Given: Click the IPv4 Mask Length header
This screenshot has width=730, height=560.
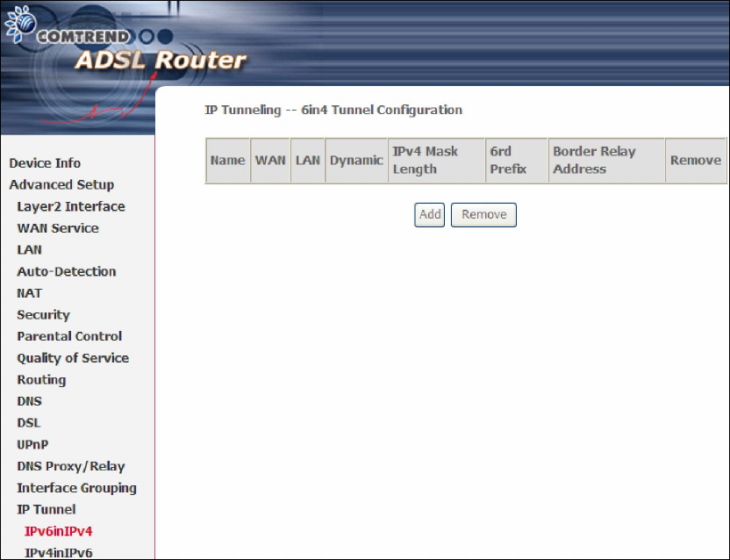Looking at the screenshot, I should [436, 161].
